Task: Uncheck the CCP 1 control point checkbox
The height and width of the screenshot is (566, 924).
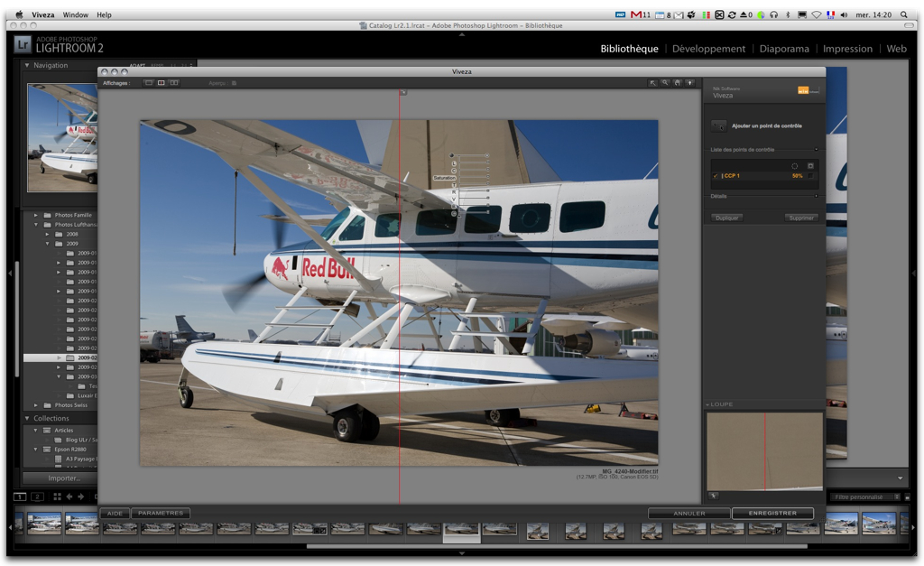Action: [716, 176]
